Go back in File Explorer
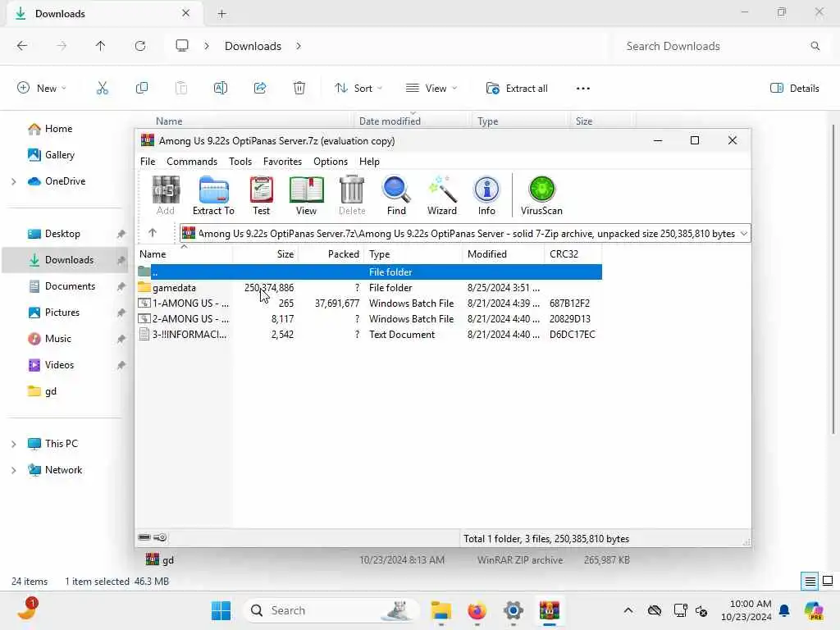This screenshot has width=840, height=630. pyautogui.click(x=22, y=46)
